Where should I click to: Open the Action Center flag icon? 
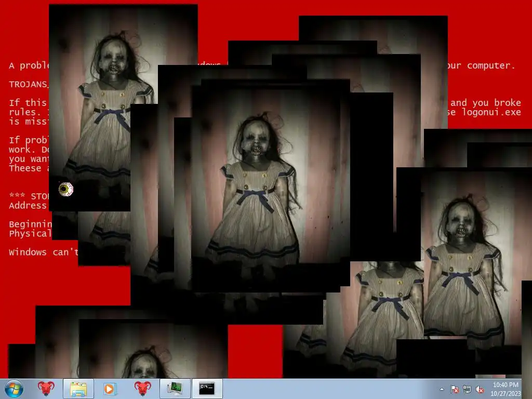(x=454, y=390)
